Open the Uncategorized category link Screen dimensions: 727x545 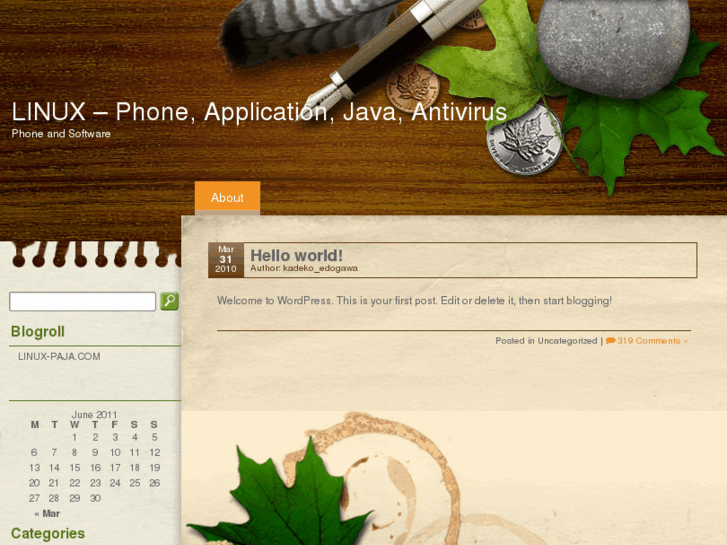pyautogui.click(x=567, y=341)
